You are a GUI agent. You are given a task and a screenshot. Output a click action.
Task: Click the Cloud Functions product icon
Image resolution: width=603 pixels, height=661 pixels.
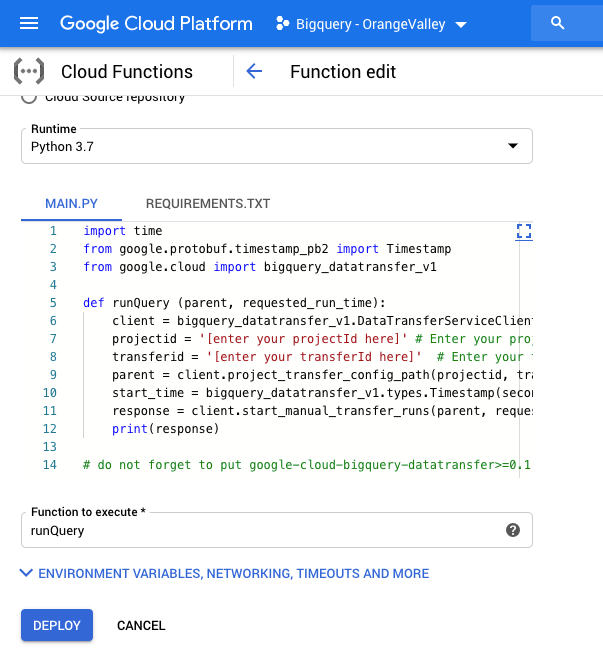pyautogui.click(x=29, y=71)
